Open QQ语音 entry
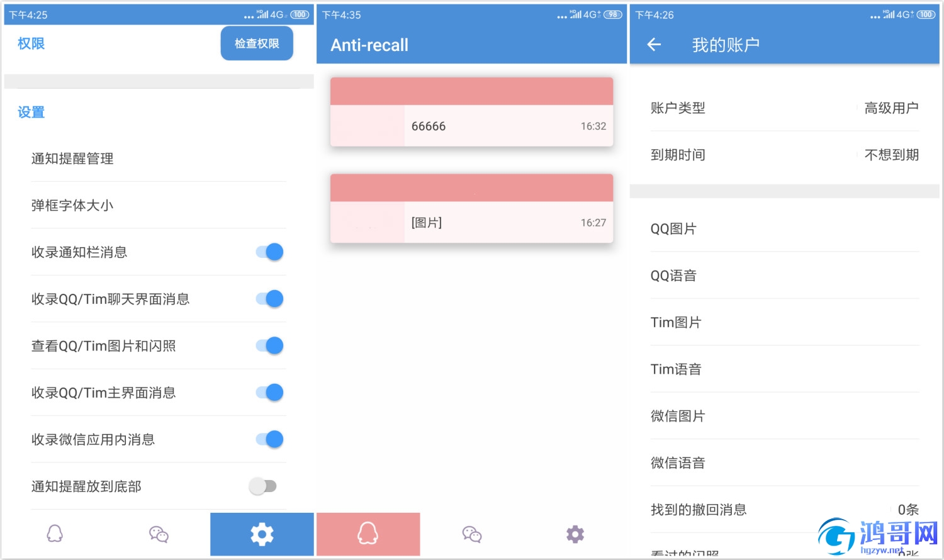Screen dimensions: 944x560 tap(785, 276)
